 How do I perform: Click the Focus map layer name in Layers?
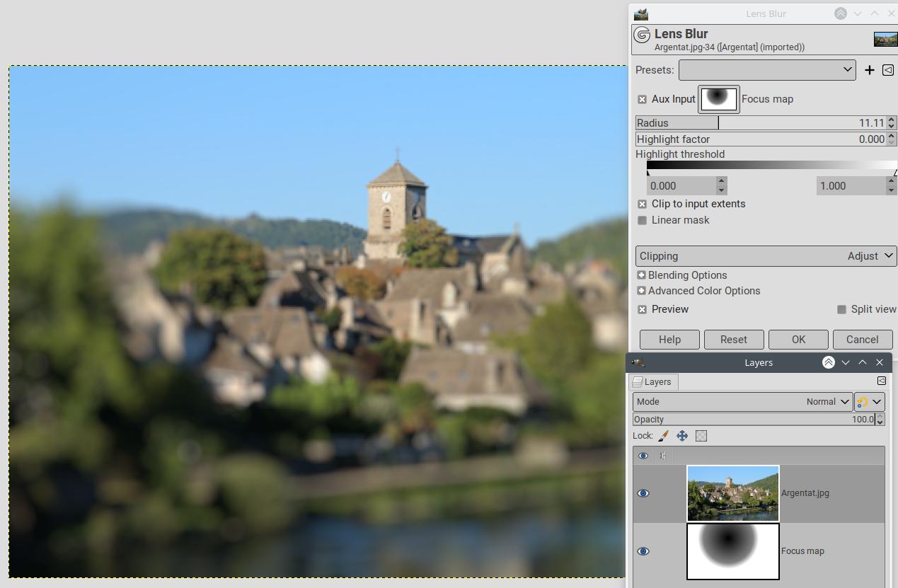pyautogui.click(x=802, y=551)
